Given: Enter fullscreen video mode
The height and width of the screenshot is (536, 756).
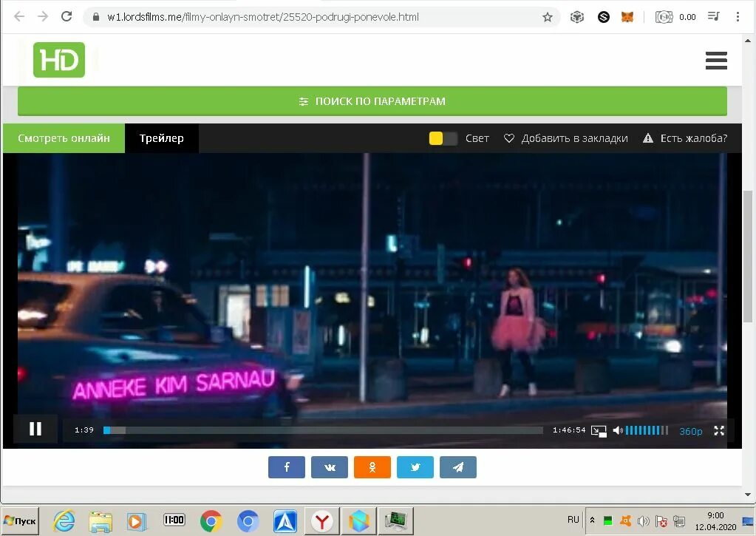Looking at the screenshot, I should pyautogui.click(x=719, y=431).
